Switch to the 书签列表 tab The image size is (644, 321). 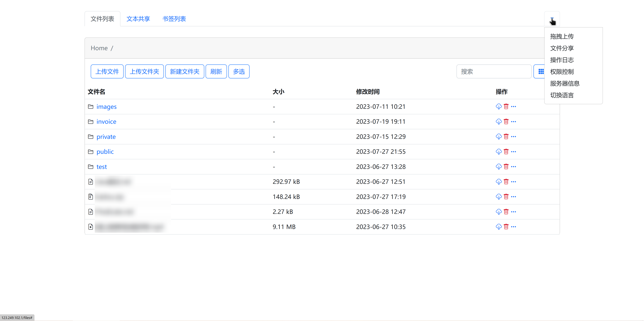pos(174,19)
